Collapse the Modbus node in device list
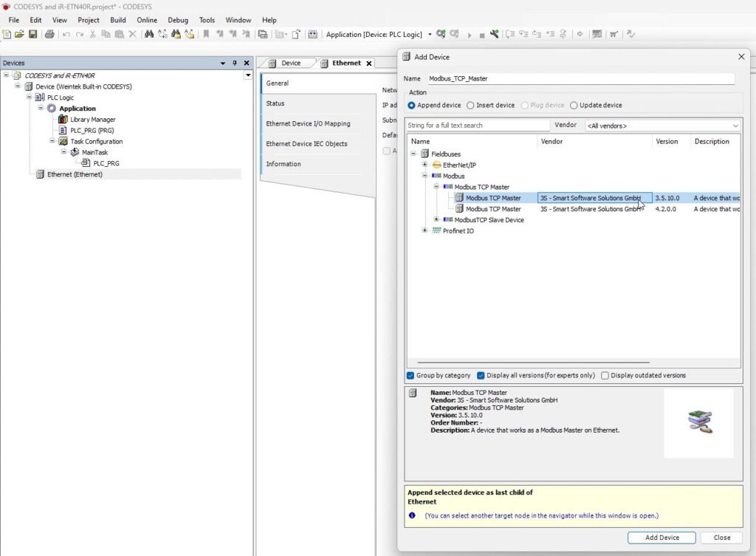Viewport: 756px width, 556px height. pos(425,176)
